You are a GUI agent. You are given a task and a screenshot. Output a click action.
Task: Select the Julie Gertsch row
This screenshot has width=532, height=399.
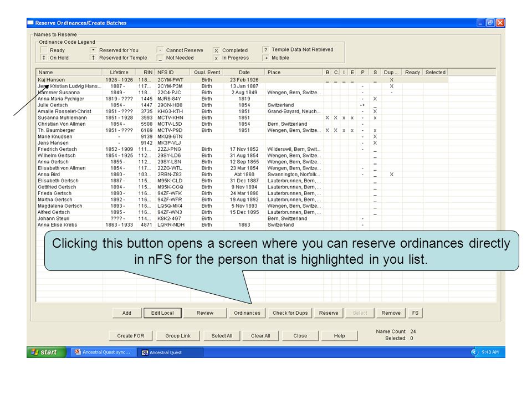click(x=242, y=105)
